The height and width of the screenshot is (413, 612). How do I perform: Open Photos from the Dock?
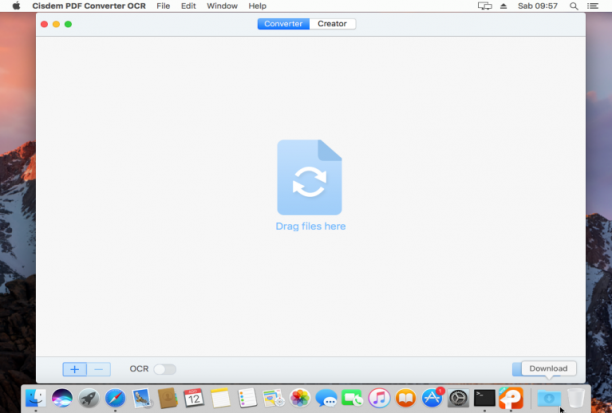point(300,398)
